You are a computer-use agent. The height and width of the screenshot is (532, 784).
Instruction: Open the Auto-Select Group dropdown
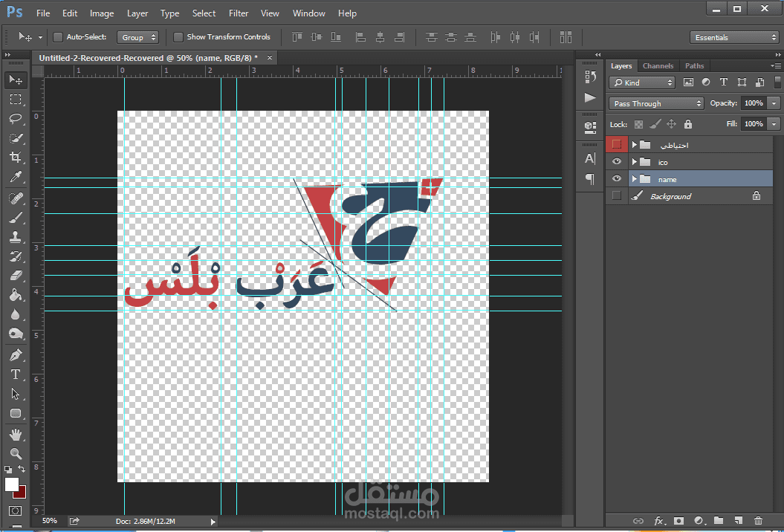click(137, 37)
